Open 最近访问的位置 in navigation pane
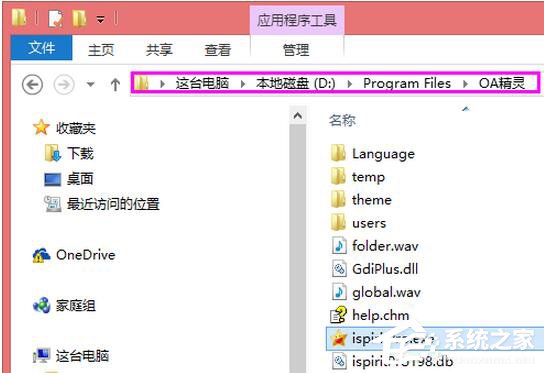 tap(113, 204)
